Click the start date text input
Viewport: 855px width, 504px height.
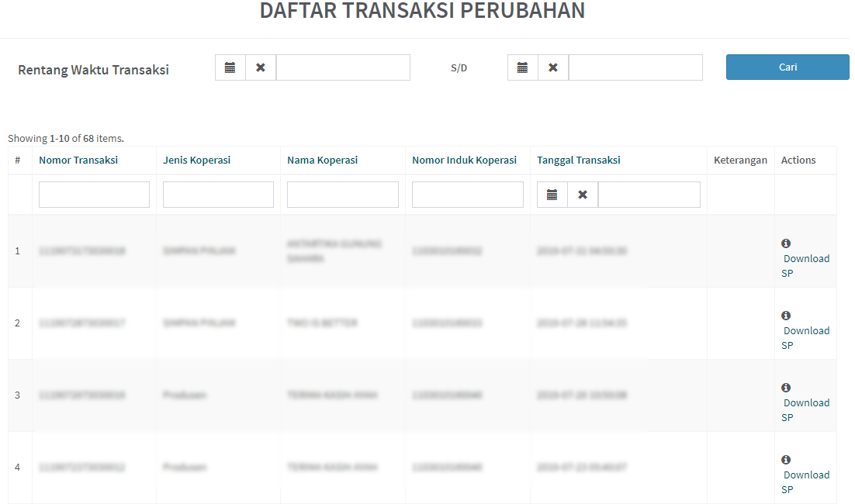[x=343, y=67]
